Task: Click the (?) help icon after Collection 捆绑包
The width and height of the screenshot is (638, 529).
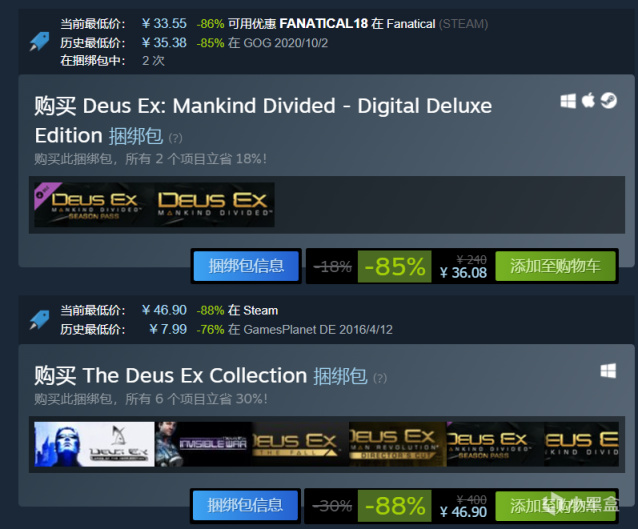Action: click(x=380, y=378)
